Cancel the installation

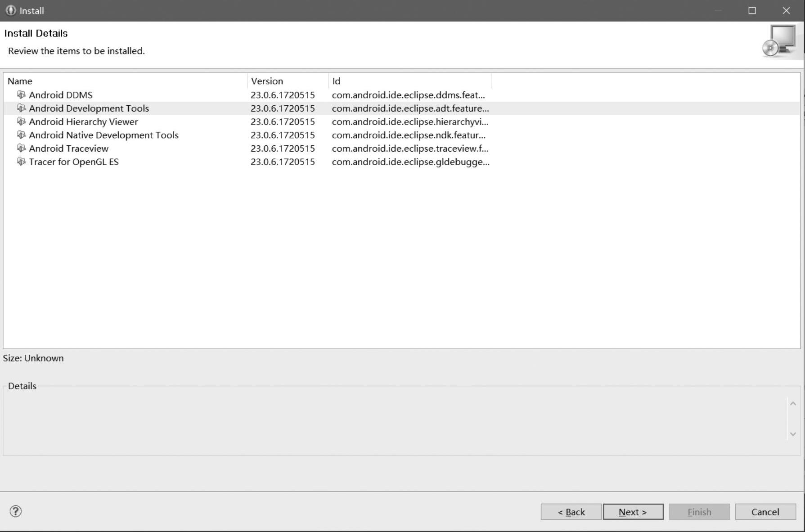tap(765, 512)
